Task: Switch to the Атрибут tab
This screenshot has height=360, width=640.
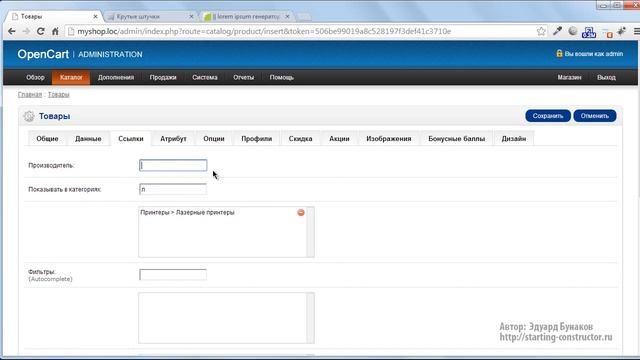Action: click(173, 139)
